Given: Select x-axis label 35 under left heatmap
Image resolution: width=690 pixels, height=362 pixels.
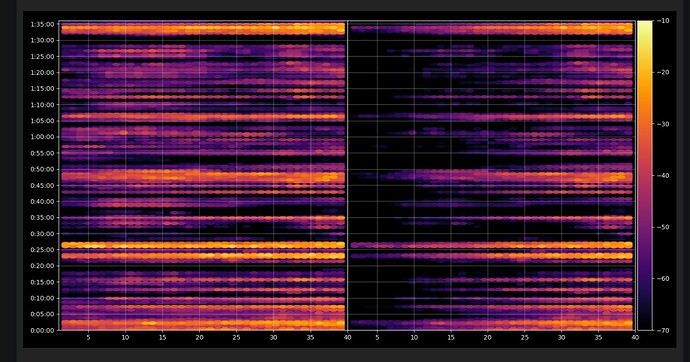Looking at the screenshot, I should point(310,338).
